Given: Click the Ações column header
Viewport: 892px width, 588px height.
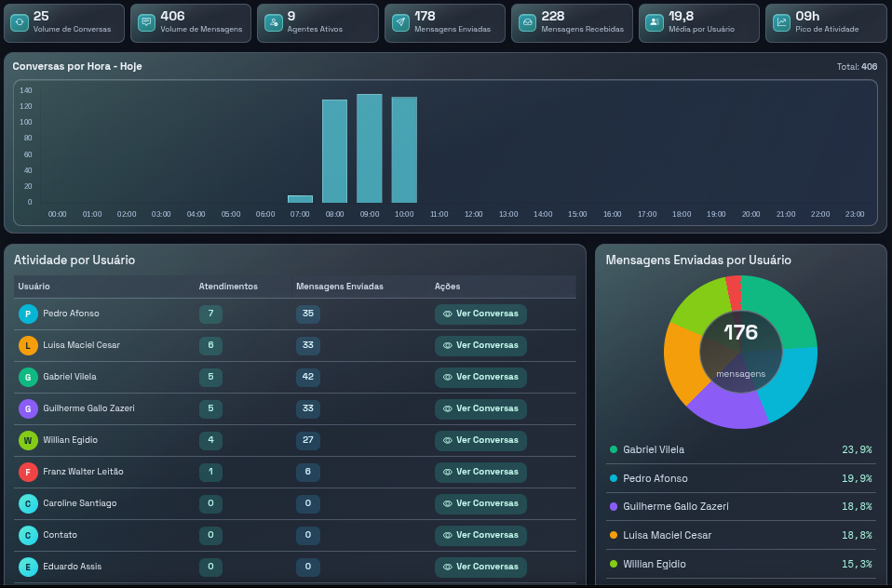Looking at the screenshot, I should 447,287.
